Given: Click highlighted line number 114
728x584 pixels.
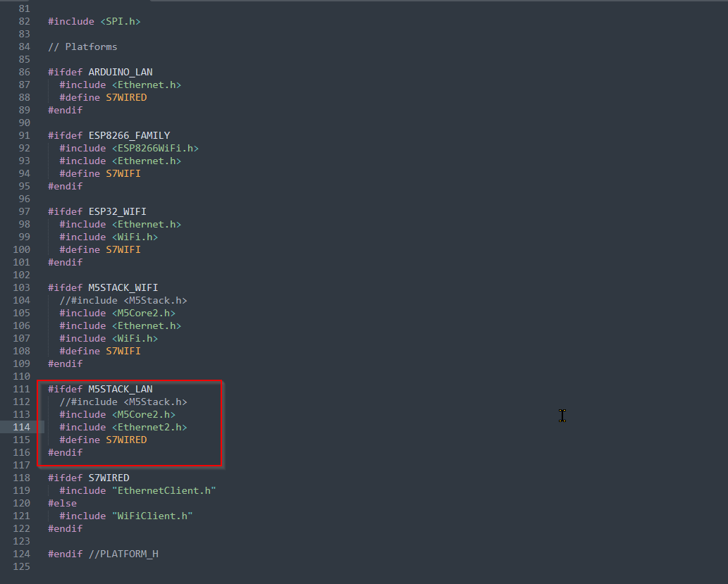Looking at the screenshot, I should [21, 427].
